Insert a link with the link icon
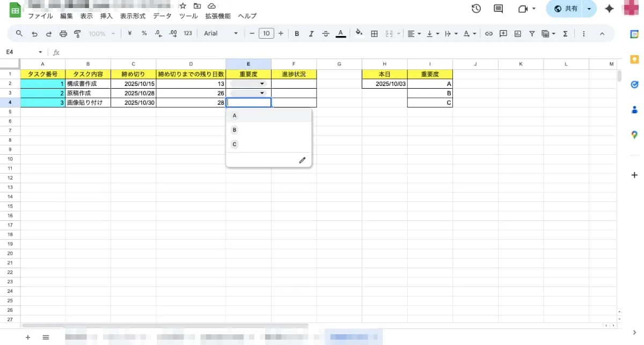Image resolution: width=644 pixels, height=345 pixels. (488, 33)
